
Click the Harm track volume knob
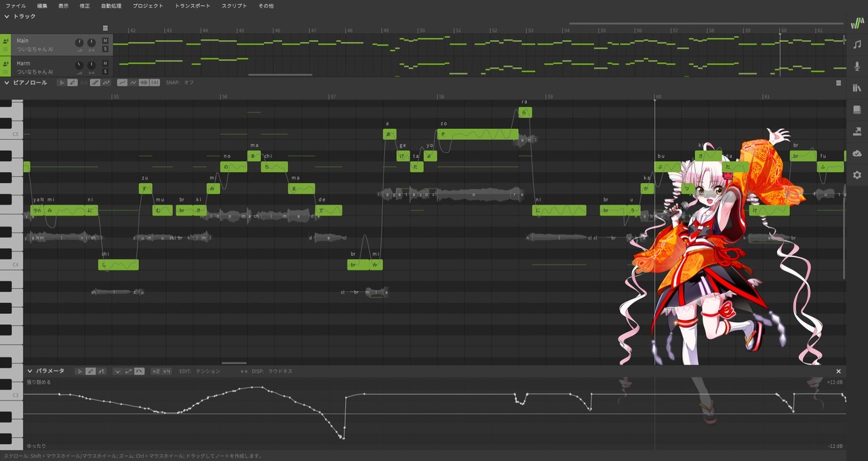(x=79, y=65)
